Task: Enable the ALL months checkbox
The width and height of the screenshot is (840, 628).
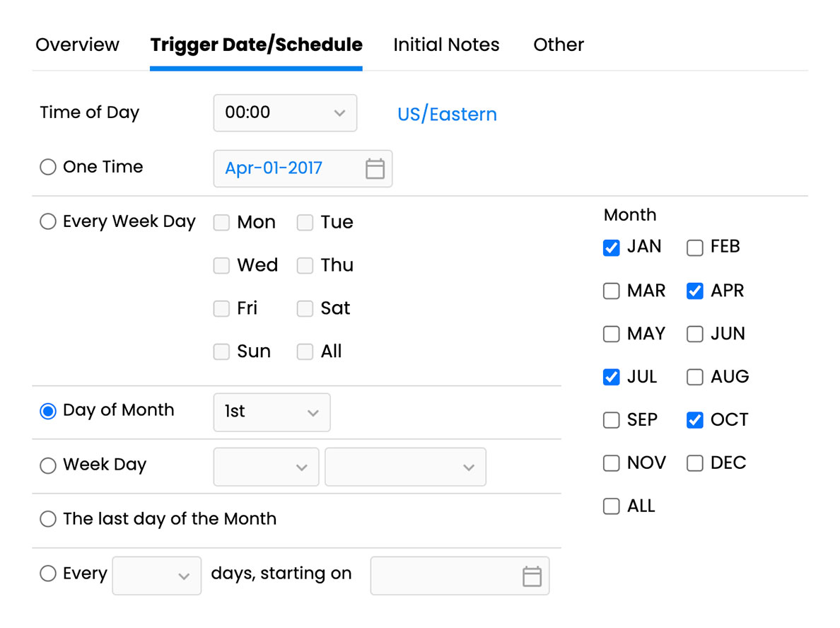Action: (x=610, y=506)
